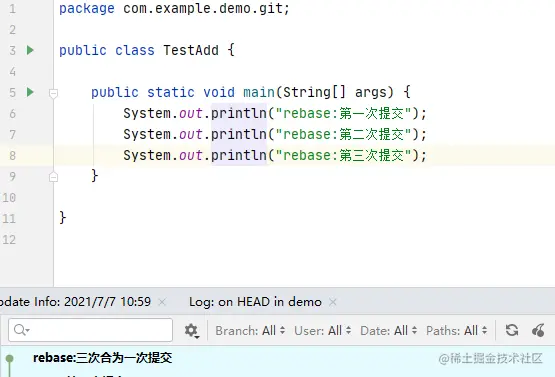Open the search history magnifier icon
The image size is (555, 377).
pyautogui.click(x=22, y=330)
